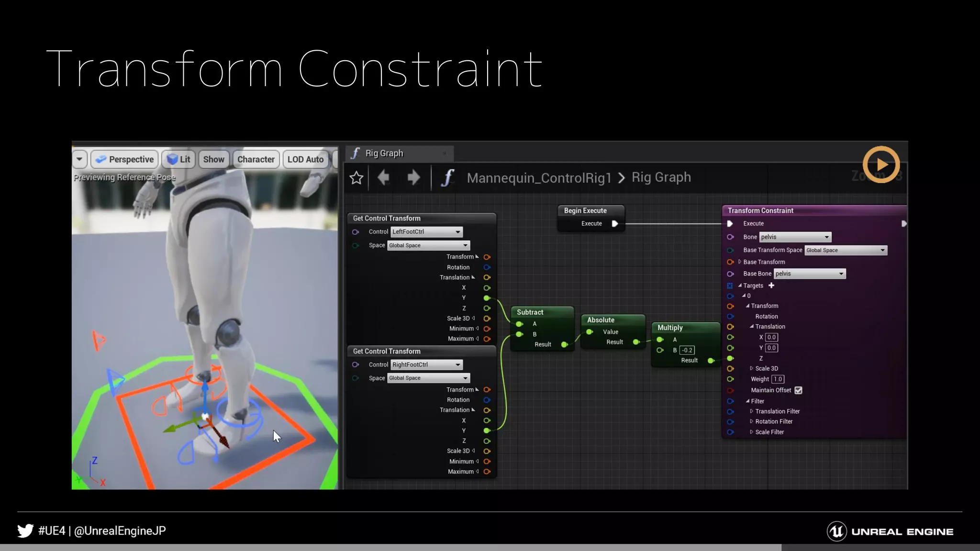980x551 pixels.
Task: Click the Unreal Engine logo in footer
Action: pos(891,531)
